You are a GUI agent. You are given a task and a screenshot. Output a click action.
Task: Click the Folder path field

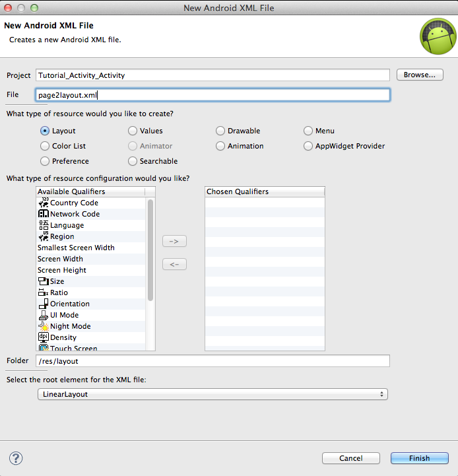(213, 361)
